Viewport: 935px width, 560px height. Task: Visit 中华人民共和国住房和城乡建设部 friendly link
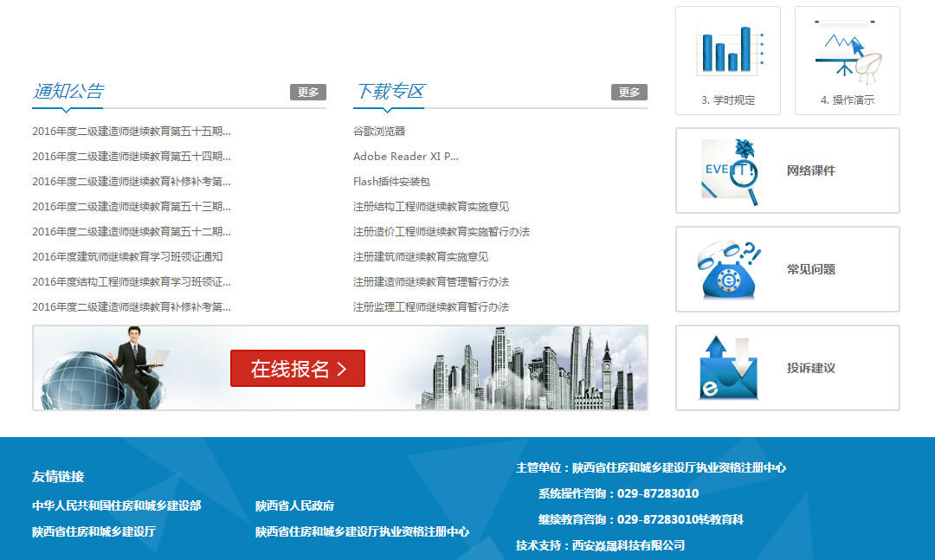click(x=116, y=505)
